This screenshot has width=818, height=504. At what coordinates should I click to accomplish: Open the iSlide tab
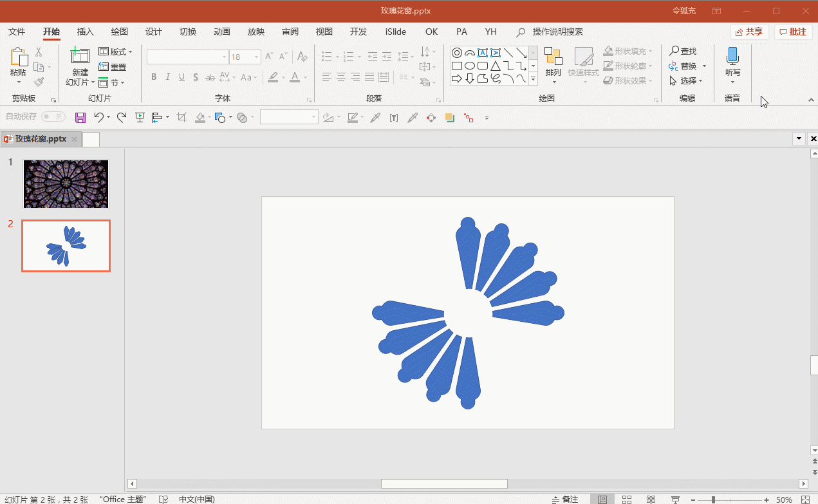pos(396,32)
